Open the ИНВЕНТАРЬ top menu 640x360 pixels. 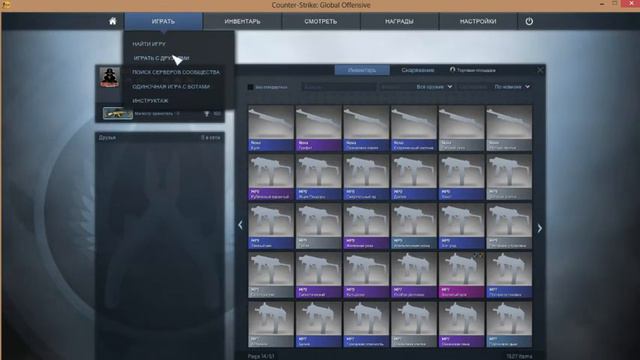[242, 21]
